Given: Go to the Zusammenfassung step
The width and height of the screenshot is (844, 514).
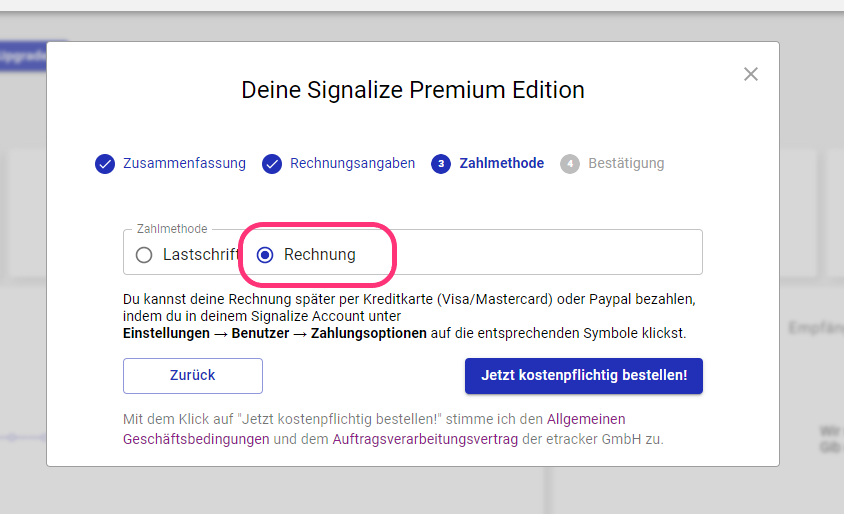Looking at the screenshot, I should 184,163.
